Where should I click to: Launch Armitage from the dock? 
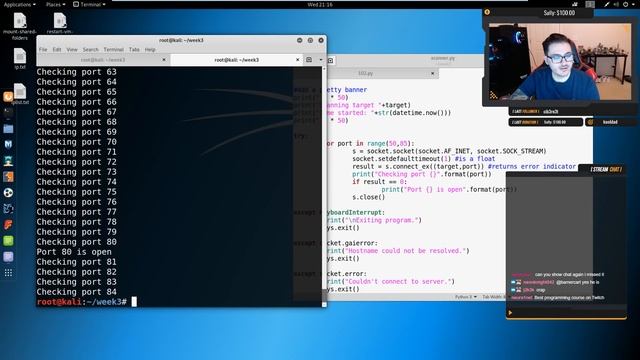(x=8, y=160)
